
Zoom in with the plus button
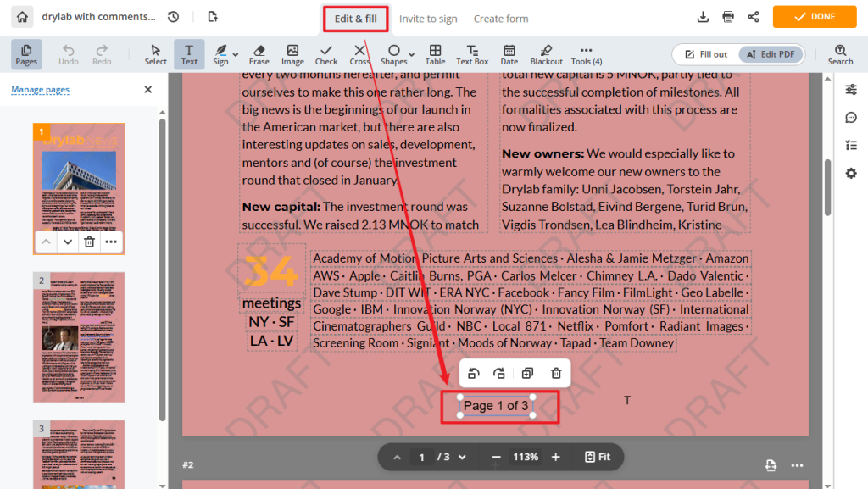pyautogui.click(x=556, y=457)
